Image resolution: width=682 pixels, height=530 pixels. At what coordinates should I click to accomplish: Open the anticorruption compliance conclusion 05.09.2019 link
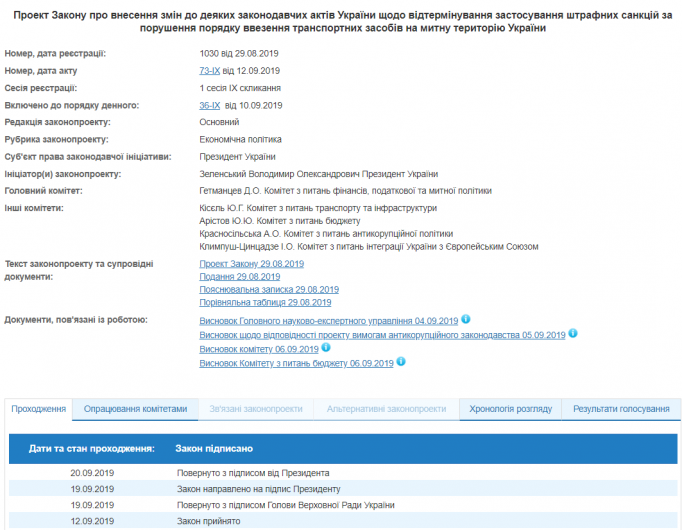pyautogui.click(x=383, y=335)
